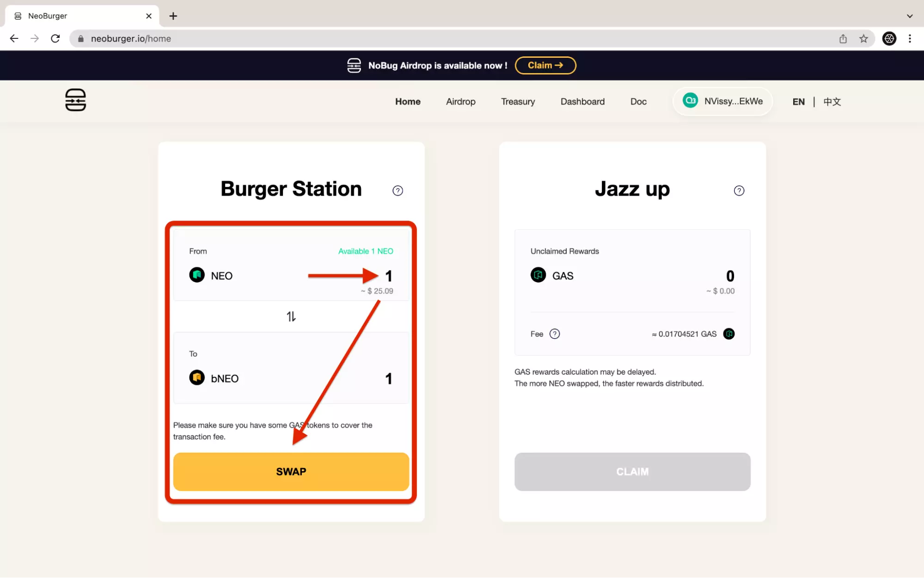
Task: Click the 'GAS' token name in Unclaimed Rewards
Action: coord(563,276)
